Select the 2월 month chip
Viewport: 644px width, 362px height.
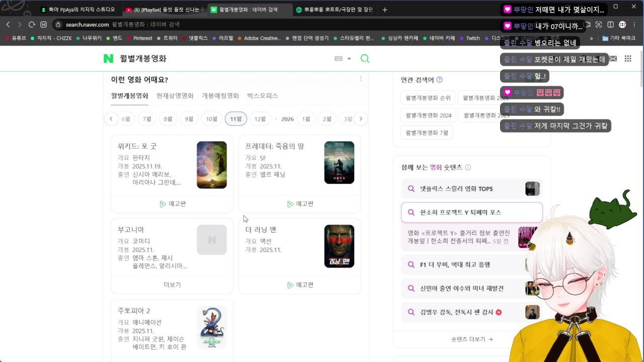tap(327, 119)
